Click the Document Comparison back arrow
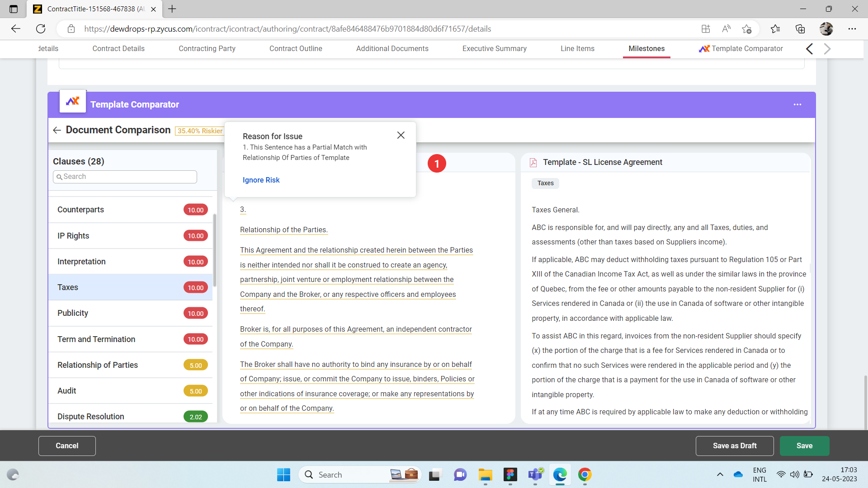Viewport: 868px width, 488px height. click(x=57, y=130)
